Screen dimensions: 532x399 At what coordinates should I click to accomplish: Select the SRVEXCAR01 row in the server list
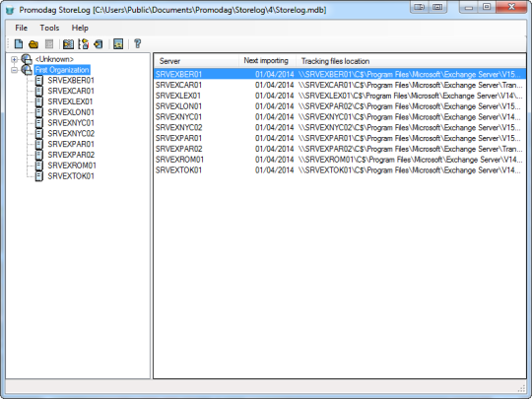click(x=340, y=85)
